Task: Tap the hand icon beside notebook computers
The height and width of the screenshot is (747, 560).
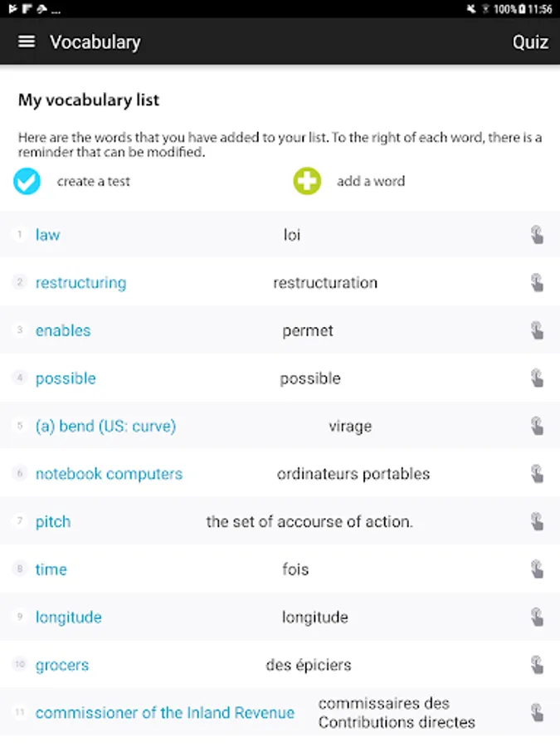Action: (x=537, y=474)
